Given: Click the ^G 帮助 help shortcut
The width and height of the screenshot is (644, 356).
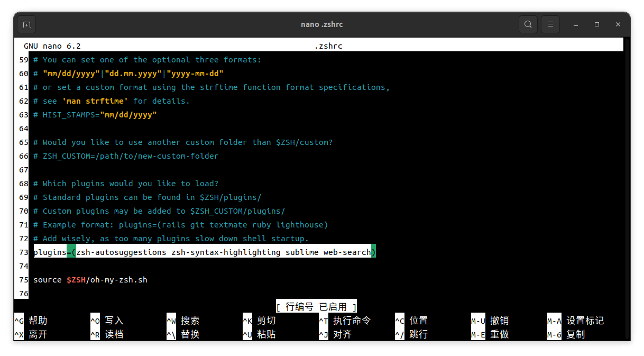Looking at the screenshot, I should pos(31,321).
